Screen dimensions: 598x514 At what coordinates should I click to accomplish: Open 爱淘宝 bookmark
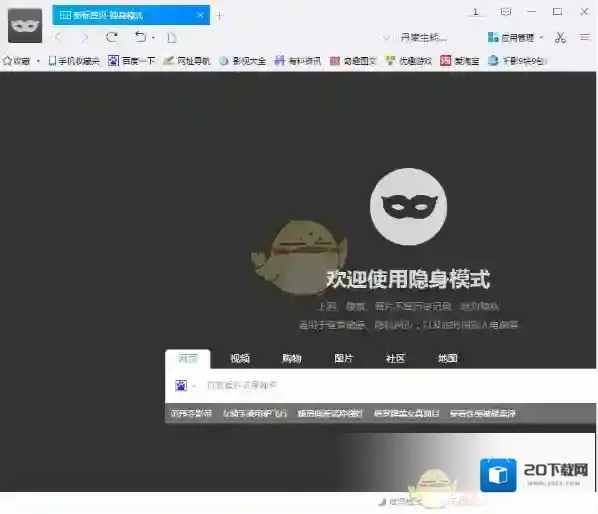click(460, 61)
